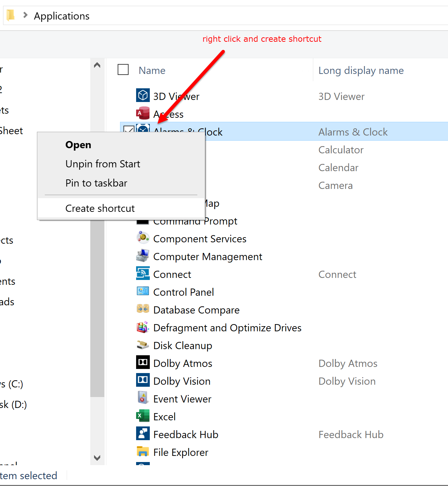Open the Component Services icon
448x486 pixels.
(143, 238)
